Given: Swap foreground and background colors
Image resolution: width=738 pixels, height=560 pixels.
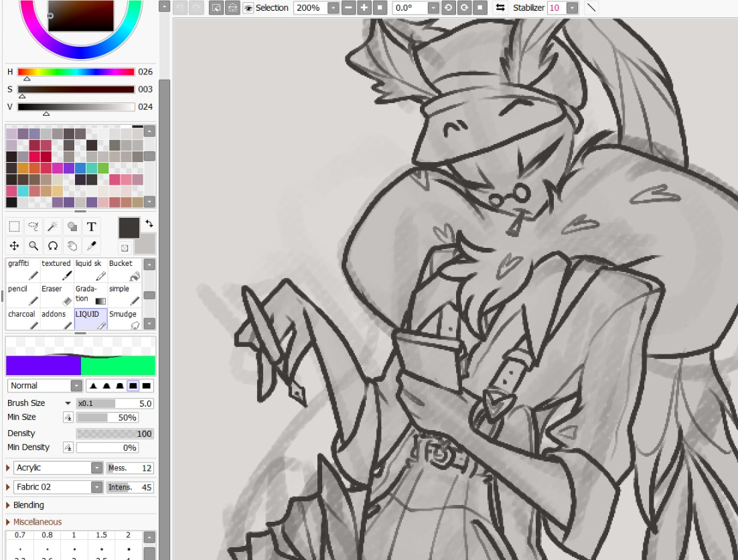Looking at the screenshot, I should point(149,224).
